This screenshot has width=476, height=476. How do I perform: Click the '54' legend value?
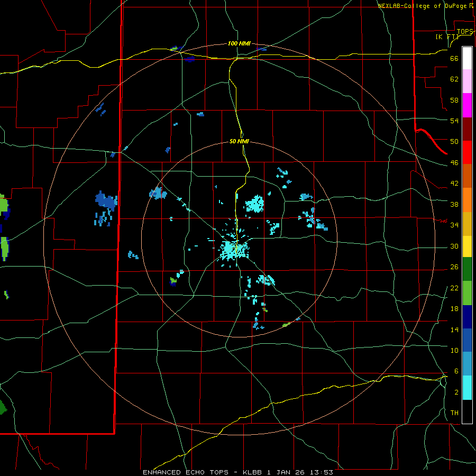point(454,121)
